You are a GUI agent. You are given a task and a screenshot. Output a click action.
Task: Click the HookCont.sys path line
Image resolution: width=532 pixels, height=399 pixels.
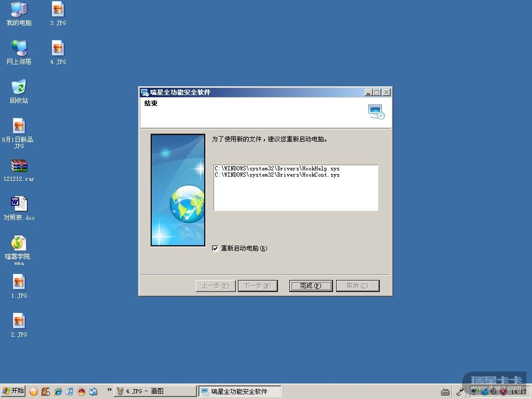point(277,175)
